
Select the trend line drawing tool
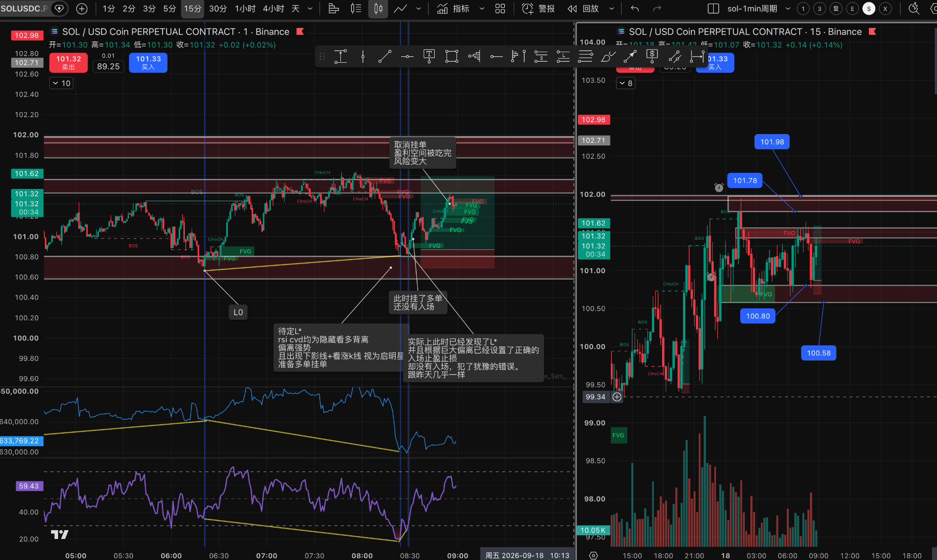(385, 57)
